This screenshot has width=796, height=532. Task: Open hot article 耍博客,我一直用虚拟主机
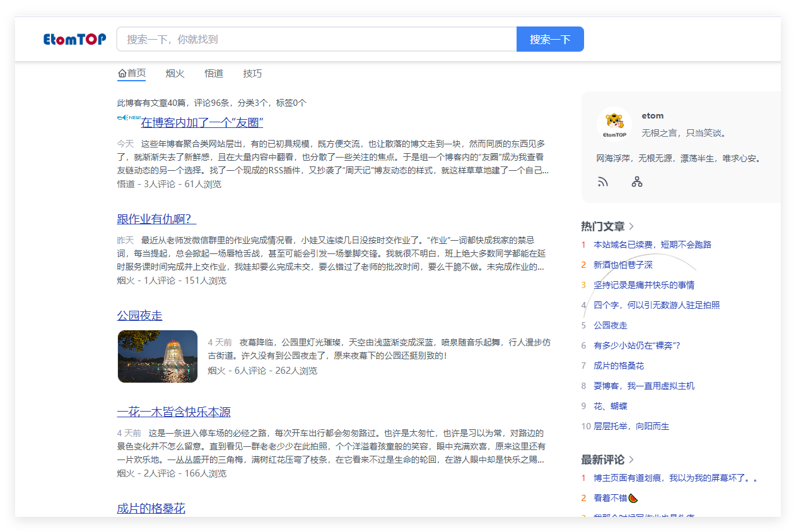click(x=644, y=386)
